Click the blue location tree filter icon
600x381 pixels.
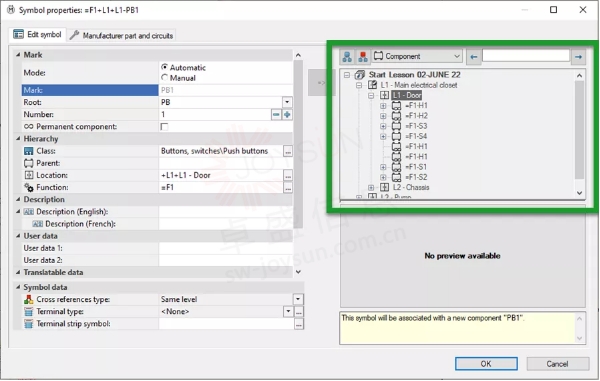347,57
